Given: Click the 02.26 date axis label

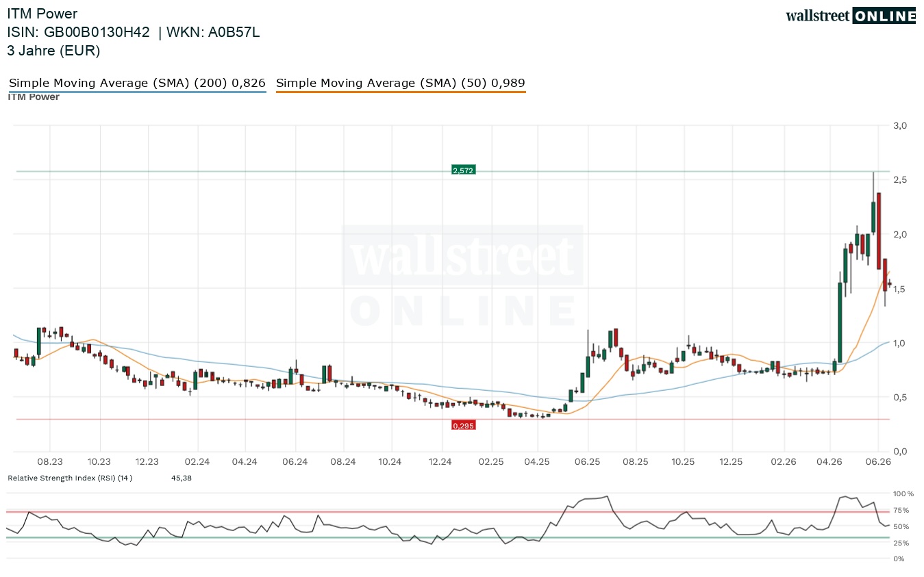Looking at the screenshot, I should click(x=783, y=462).
